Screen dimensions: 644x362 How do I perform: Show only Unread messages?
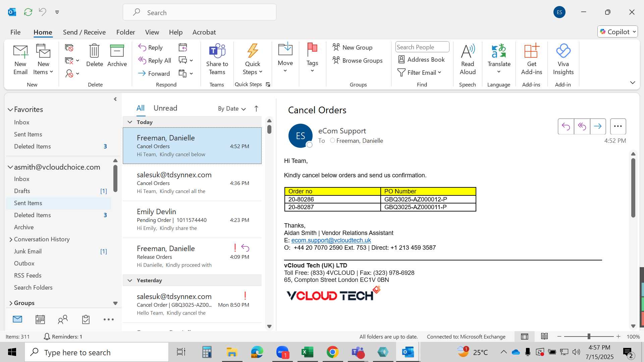click(165, 108)
